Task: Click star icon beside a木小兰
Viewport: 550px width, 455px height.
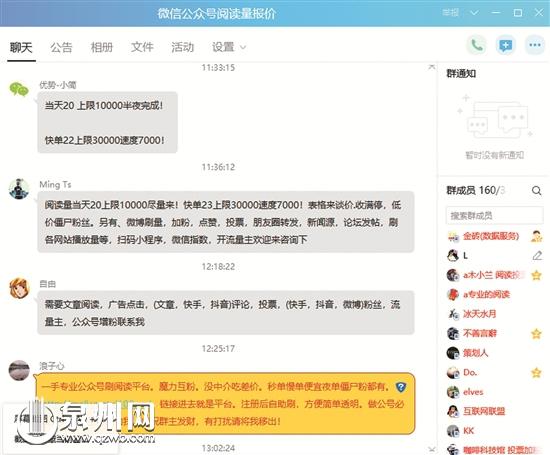Action: [536, 275]
